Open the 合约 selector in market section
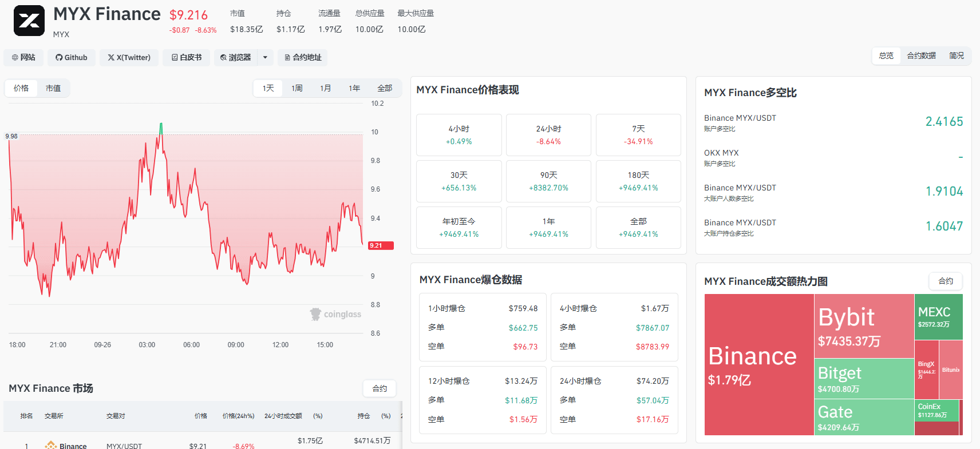 (x=380, y=388)
